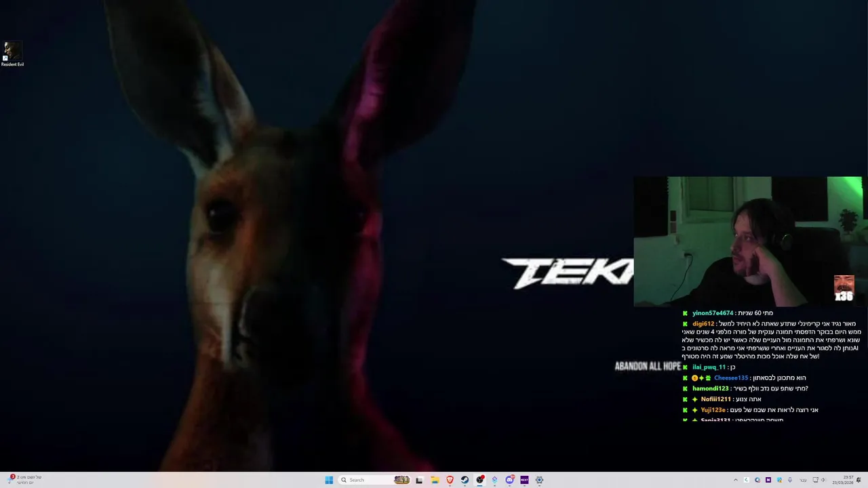The height and width of the screenshot is (488, 868).
Task: Open the black-and-white app next to Search
Action: point(419,480)
